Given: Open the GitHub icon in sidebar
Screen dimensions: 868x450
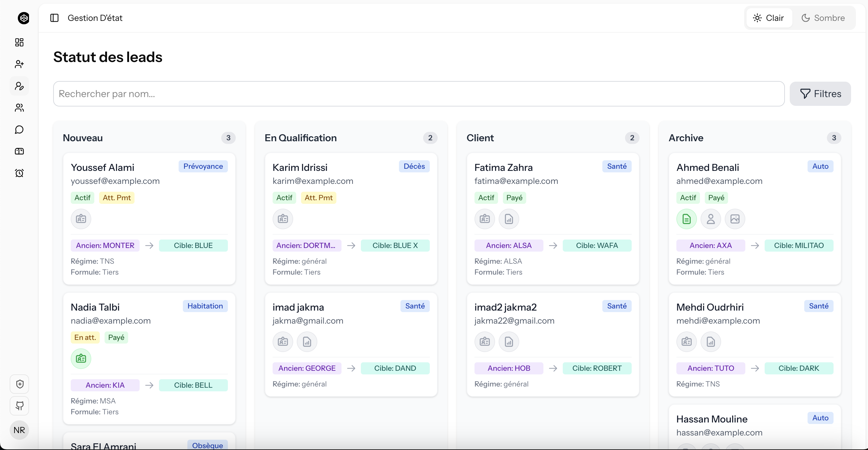Looking at the screenshot, I should pos(20,406).
